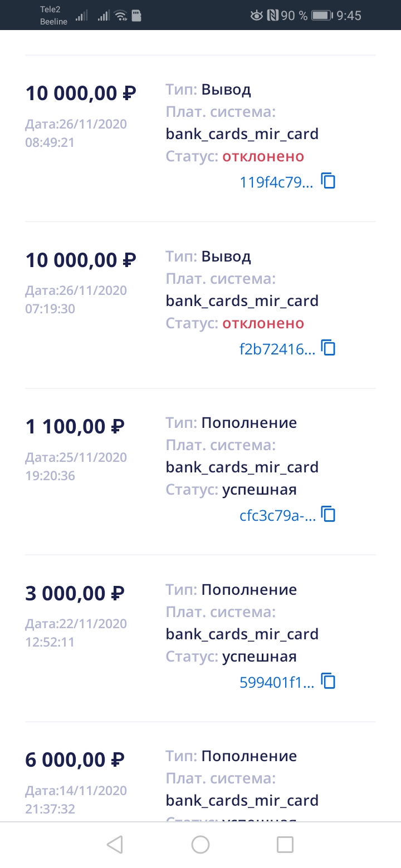This screenshot has height=868, width=401.
Task: Tap the Android home circle button
Action: (x=200, y=845)
